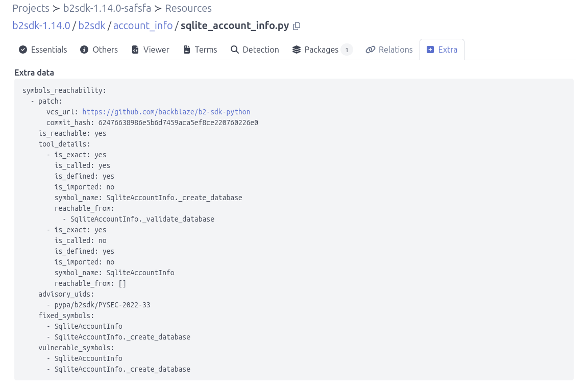588x388 pixels.
Task: Click the 'reachable_from: []' line
Action: click(x=90, y=283)
